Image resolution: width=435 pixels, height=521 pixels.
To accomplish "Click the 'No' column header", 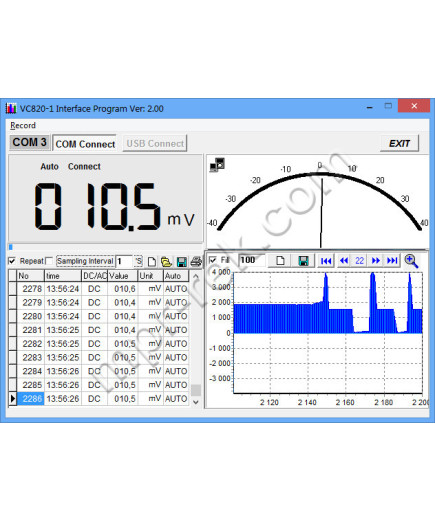I will 30,276.
